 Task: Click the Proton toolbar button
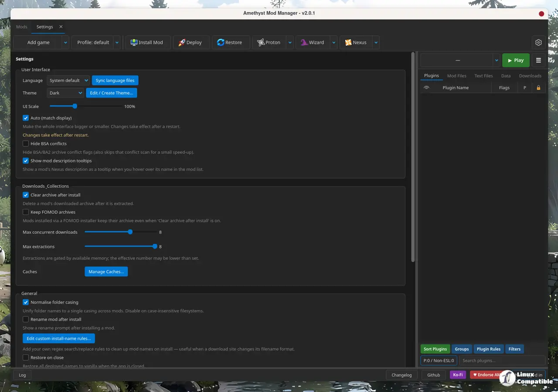point(269,42)
